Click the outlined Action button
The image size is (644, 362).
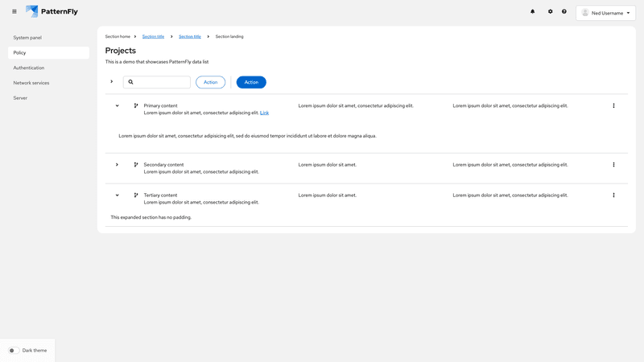(x=210, y=82)
